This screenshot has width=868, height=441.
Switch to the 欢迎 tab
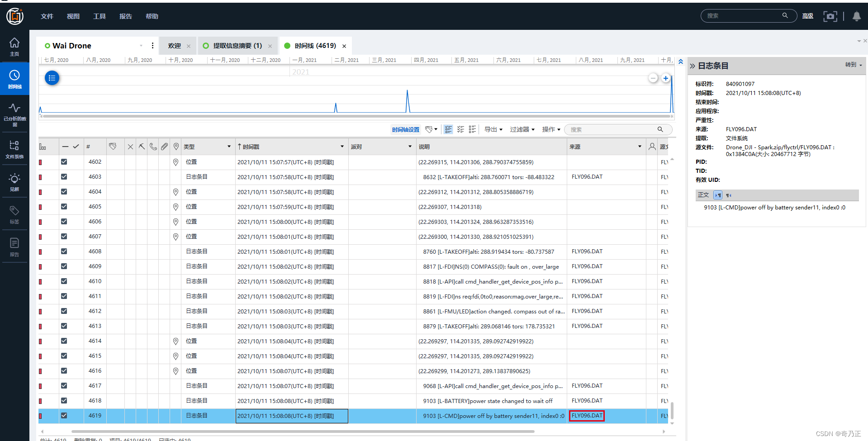click(174, 46)
